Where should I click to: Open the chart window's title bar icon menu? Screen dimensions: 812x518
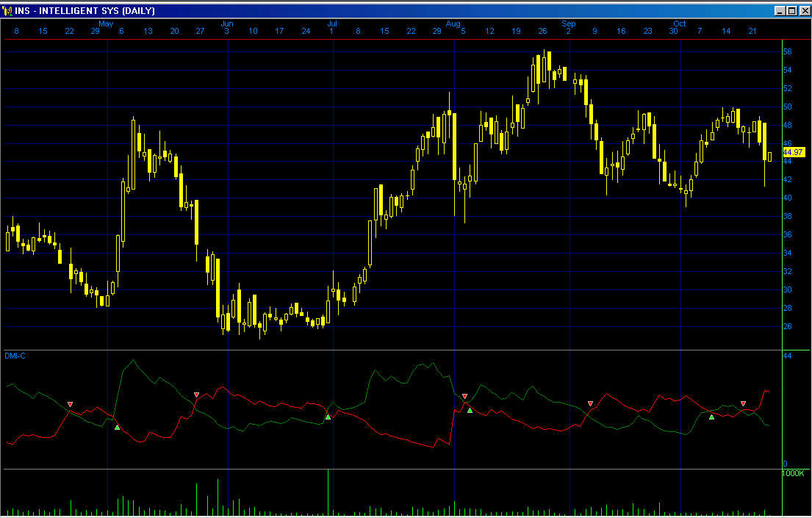pos(7,11)
